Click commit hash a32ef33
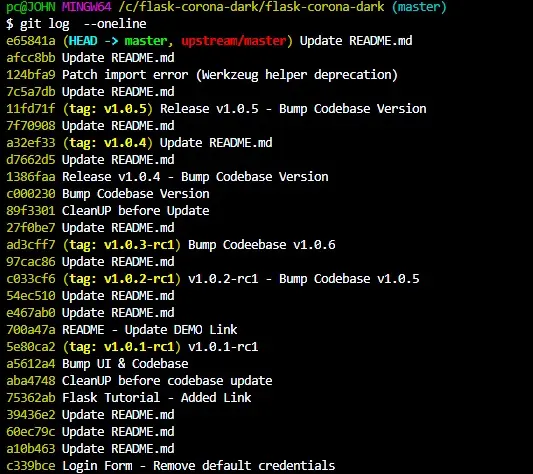 31,143
